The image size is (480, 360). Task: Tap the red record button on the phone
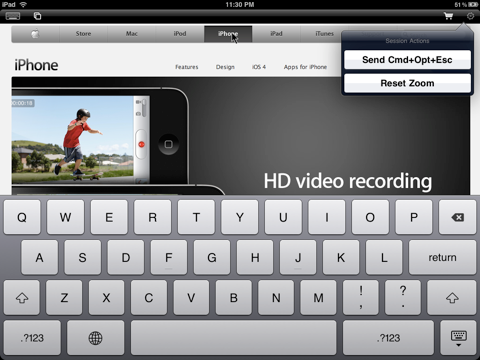point(141,144)
